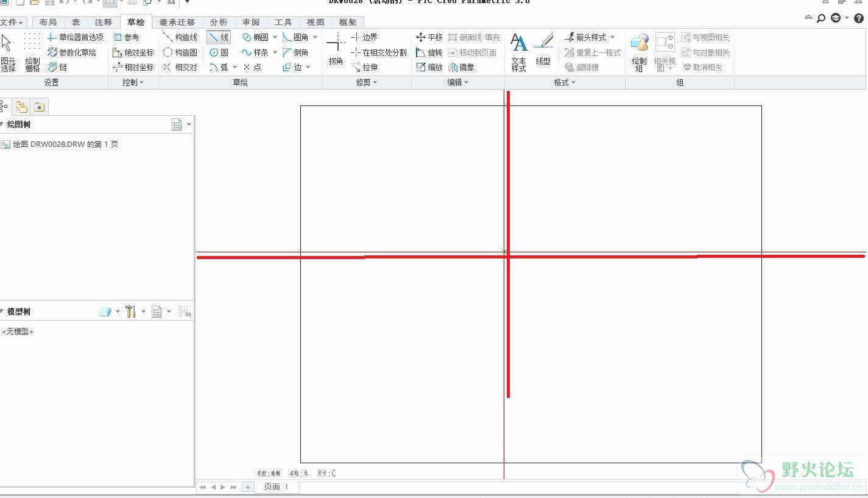Open the help question mark icon
The width and height of the screenshot is (868, 498).
point(859,18)
